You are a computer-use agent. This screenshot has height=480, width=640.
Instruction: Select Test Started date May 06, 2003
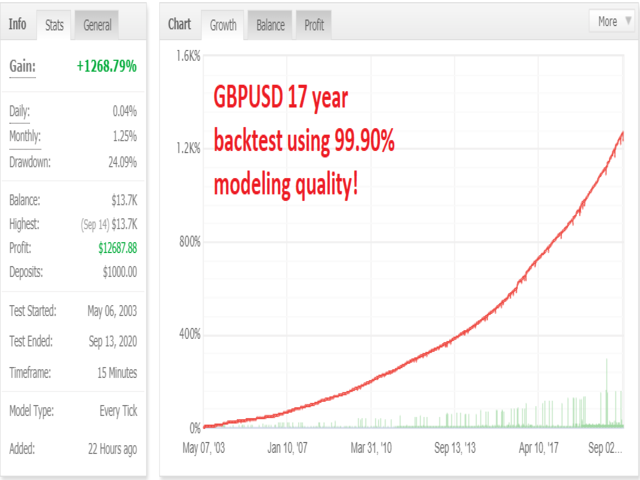[112, 311]
